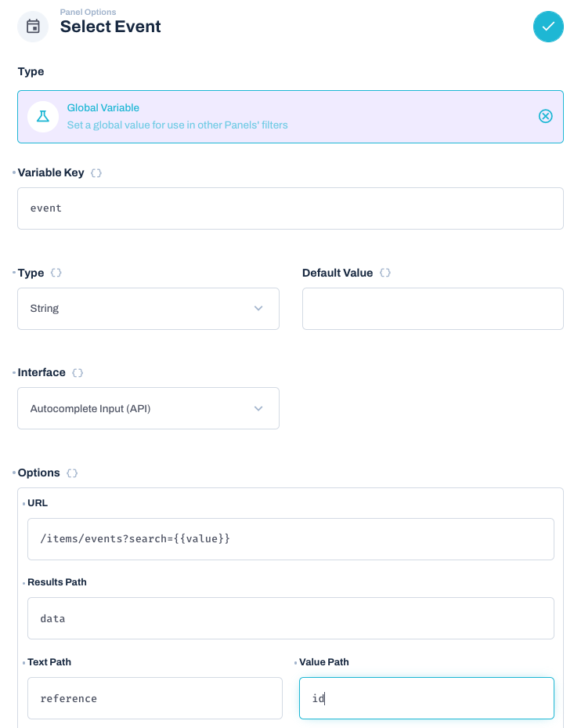This screenshot has height=728, width=574.
Task: Confirm changes with the teal circular button
Action: 548,27
